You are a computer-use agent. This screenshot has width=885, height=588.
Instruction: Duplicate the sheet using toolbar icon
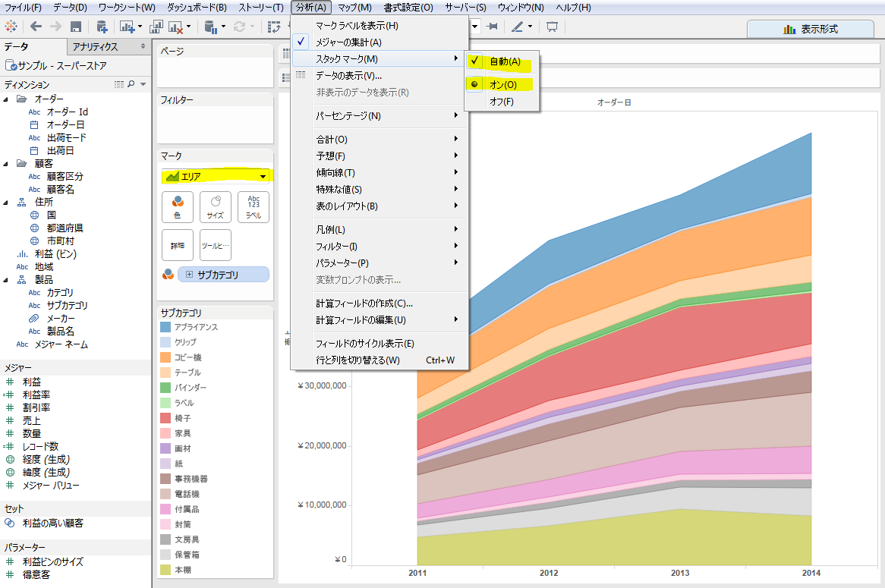(156, 27)
